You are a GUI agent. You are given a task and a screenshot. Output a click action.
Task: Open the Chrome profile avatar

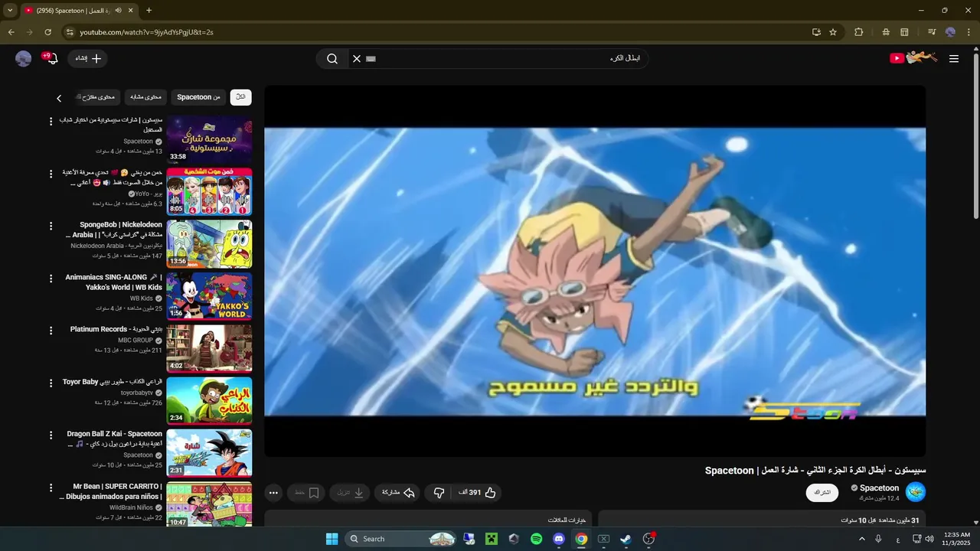click(x=950, y=32)
